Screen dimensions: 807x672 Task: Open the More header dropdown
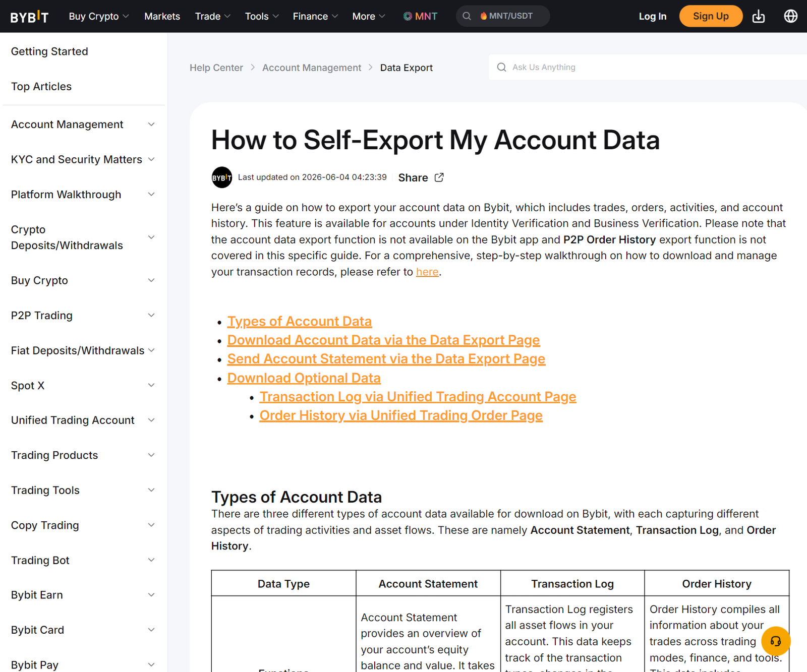click(x=369, y=16)
